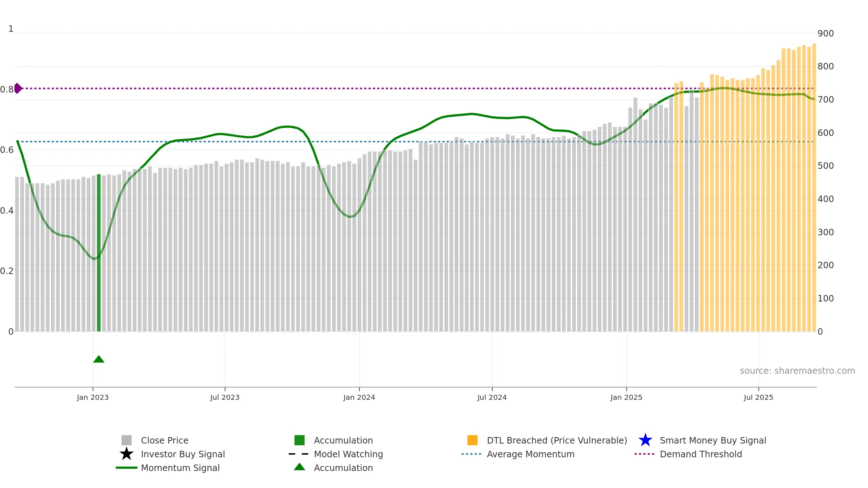Click the 400 right axis value
Viewport: 868px width, 488px height.
pyautogui.click(x=826, y=199)
